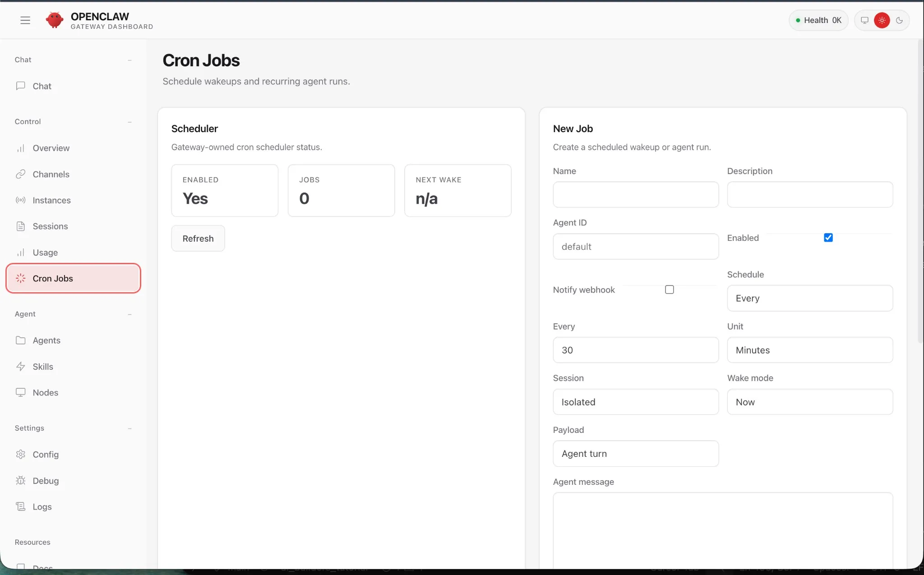Image resolution: width=924 pixels, height=575 pixels.
Task: Switch to dark theme moon icon
Action: [x=899, y=20]
